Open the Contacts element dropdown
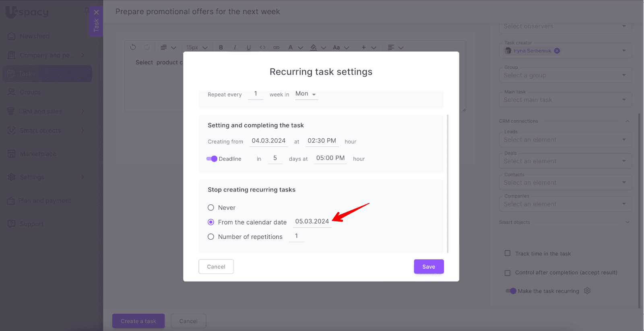Screen dimensions: 644x331 click(565, 183)
